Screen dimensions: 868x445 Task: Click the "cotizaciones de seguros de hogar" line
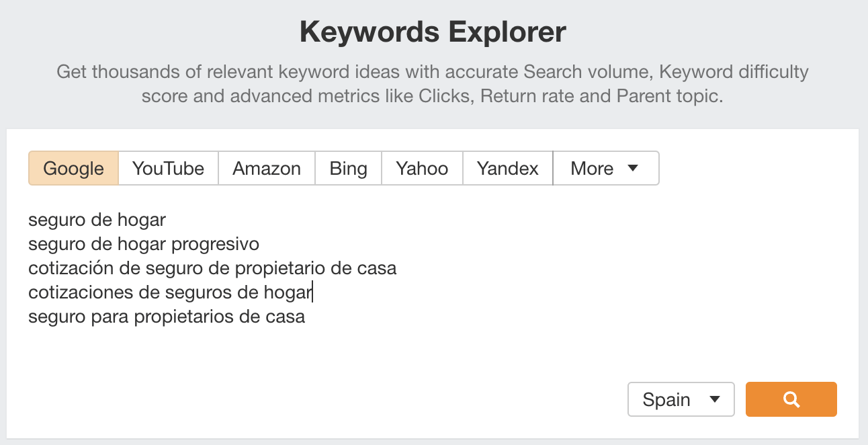click(x=169, y=292)
